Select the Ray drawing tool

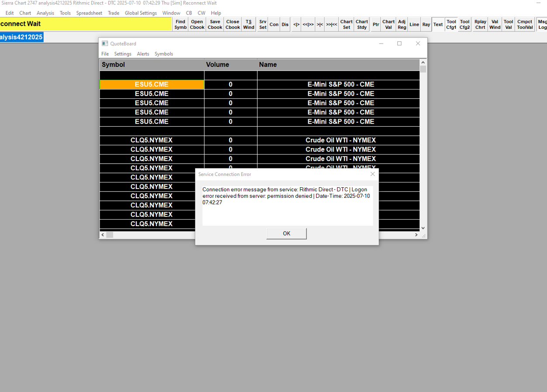426,24
